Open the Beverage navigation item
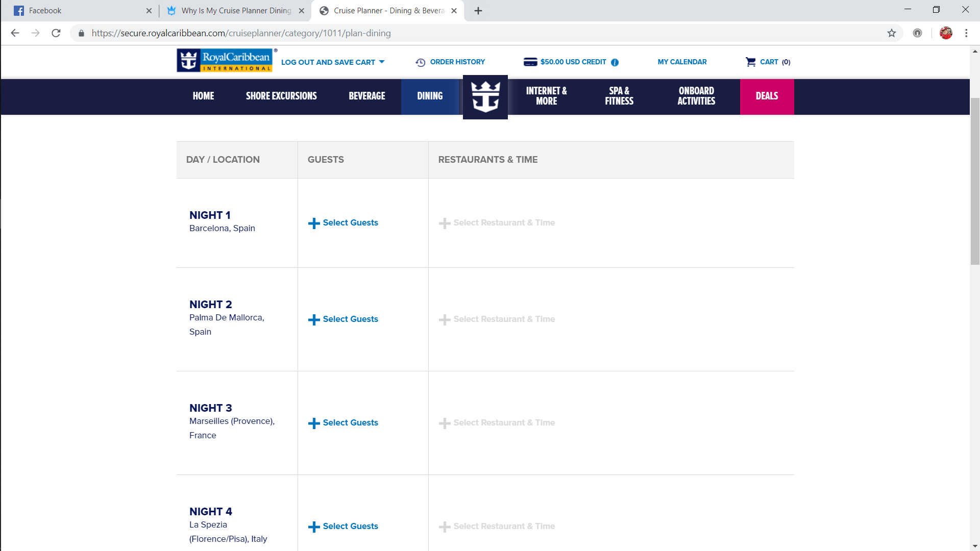 367,96
